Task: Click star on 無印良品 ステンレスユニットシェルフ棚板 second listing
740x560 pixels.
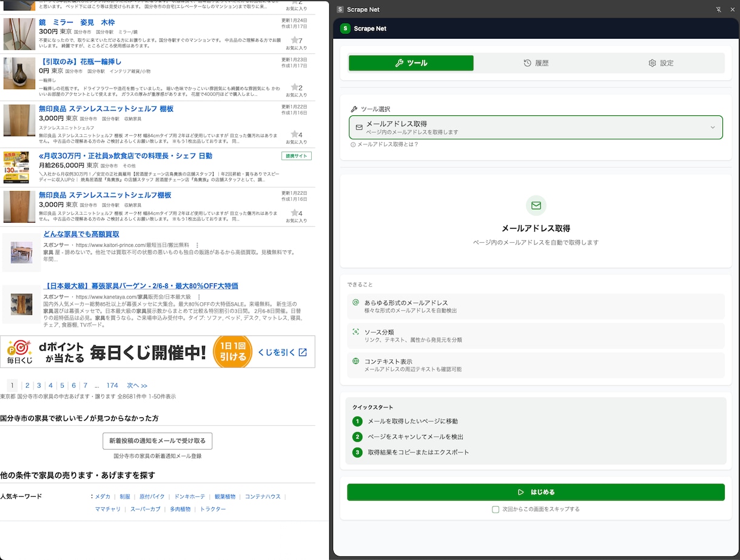Action: (x=294, y=213)
